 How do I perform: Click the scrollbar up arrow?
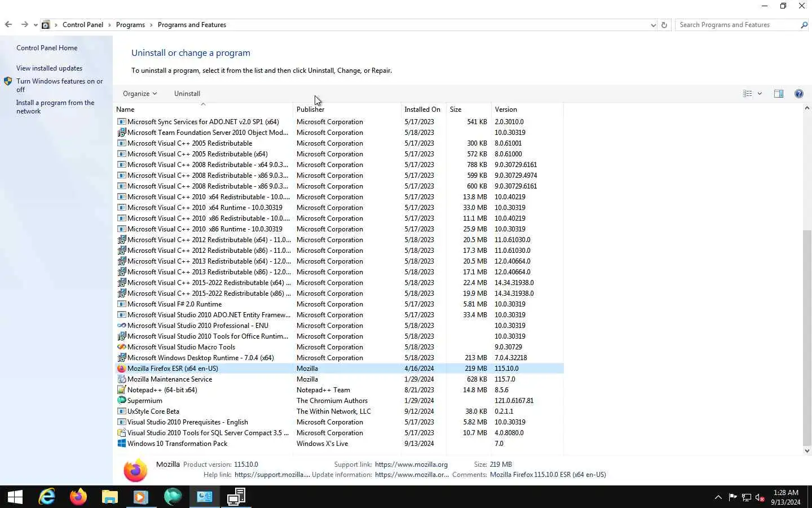tap(807, 108)
